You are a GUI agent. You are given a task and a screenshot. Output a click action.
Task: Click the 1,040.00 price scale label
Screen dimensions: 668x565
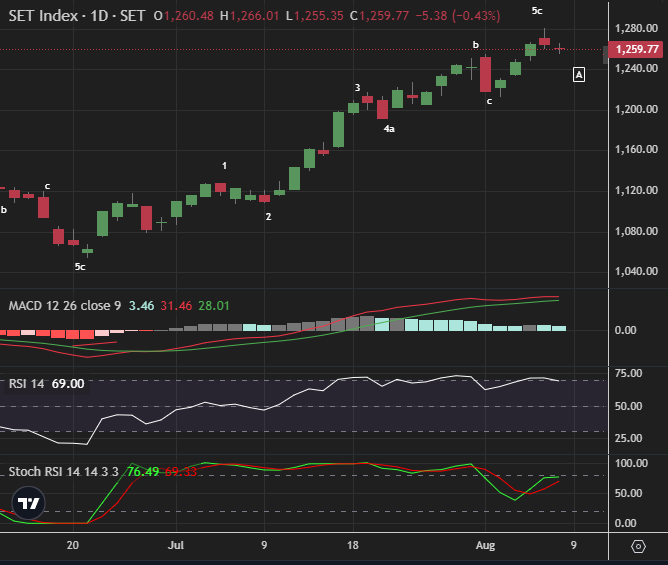636,271
